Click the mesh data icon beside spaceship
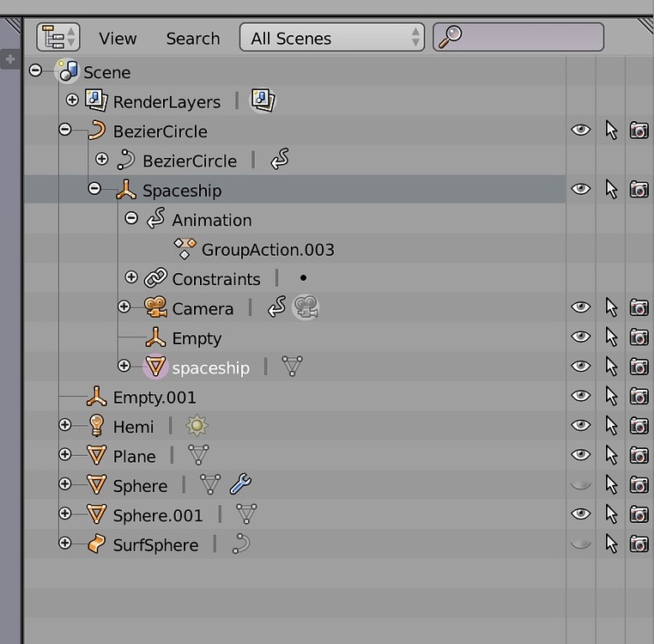Viewport: 654px width, 644px height. coord(292,366)
